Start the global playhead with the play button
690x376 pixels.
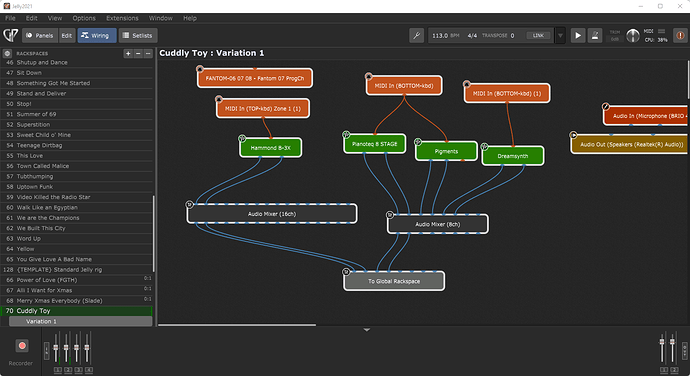point(578,35)
